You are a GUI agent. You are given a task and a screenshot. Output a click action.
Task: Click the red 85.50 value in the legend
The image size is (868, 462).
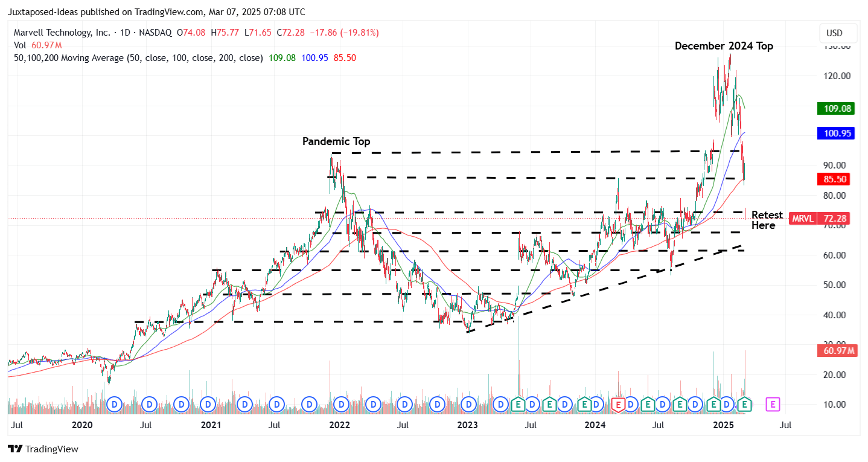click(344, 58)
